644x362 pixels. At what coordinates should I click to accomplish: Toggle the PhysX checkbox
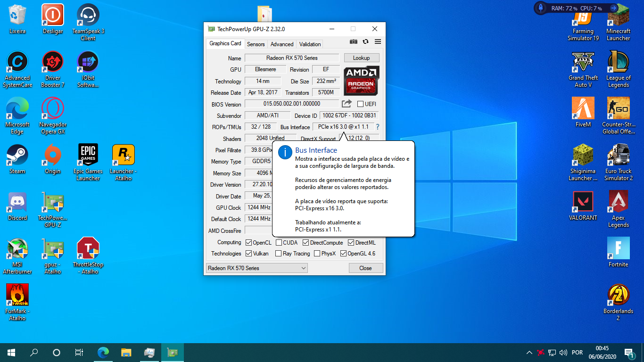317,254
